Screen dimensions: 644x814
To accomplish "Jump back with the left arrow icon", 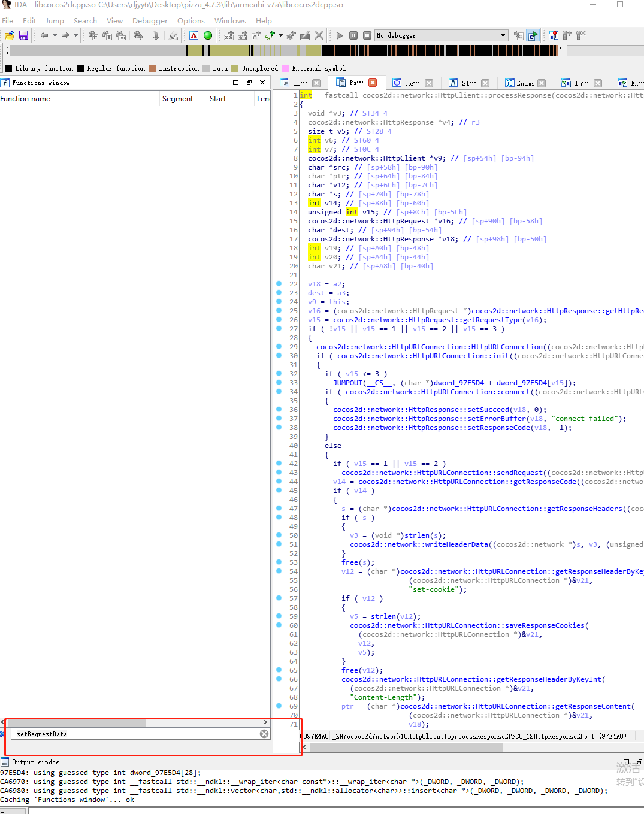I will tap(44, 35).
